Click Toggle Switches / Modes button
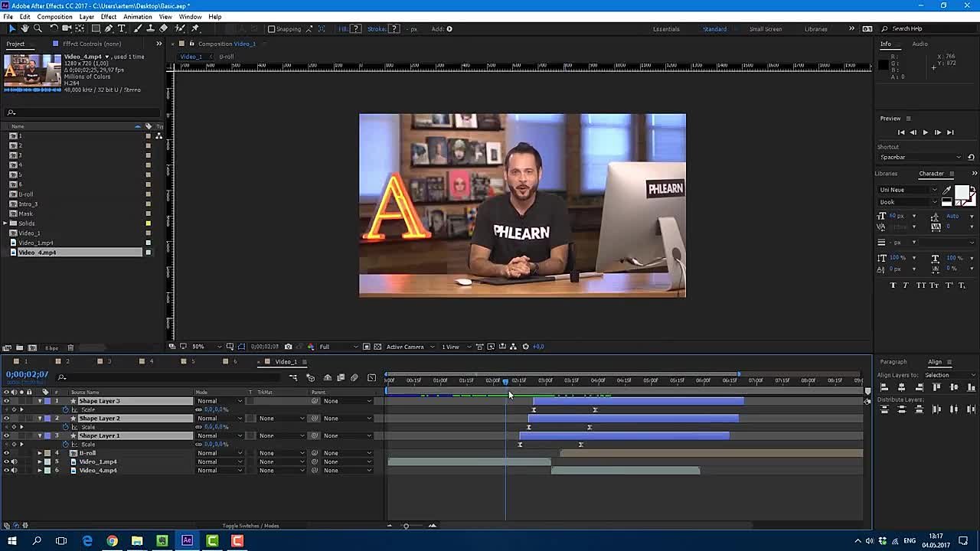Image resolution: width=980 pixels, height=551 pixels. pos(250,526)
